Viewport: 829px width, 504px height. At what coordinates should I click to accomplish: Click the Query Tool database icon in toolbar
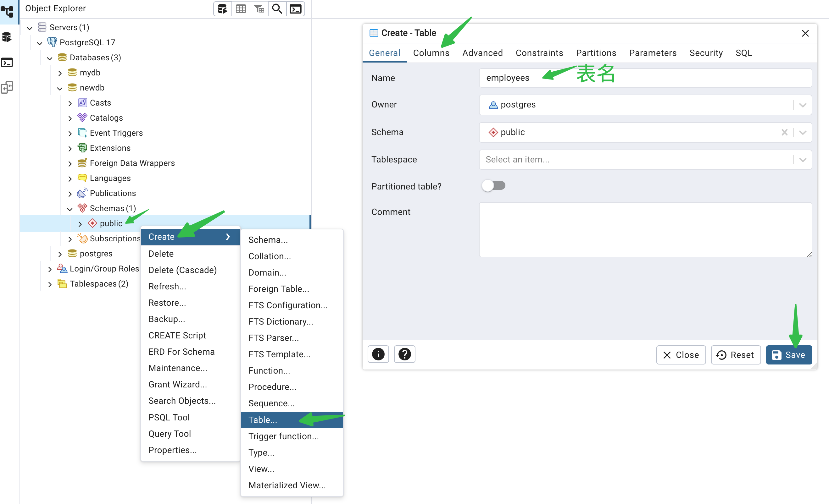click(x=222, y=9)
